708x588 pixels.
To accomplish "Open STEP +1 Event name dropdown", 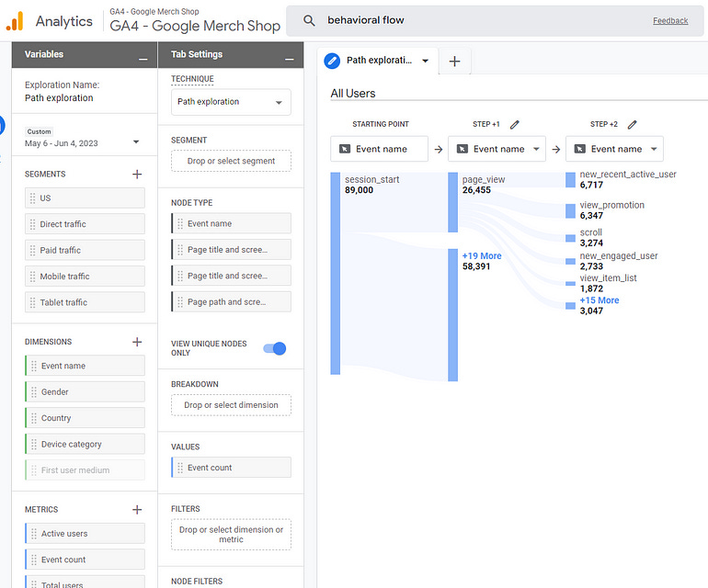I will (497, 149).
